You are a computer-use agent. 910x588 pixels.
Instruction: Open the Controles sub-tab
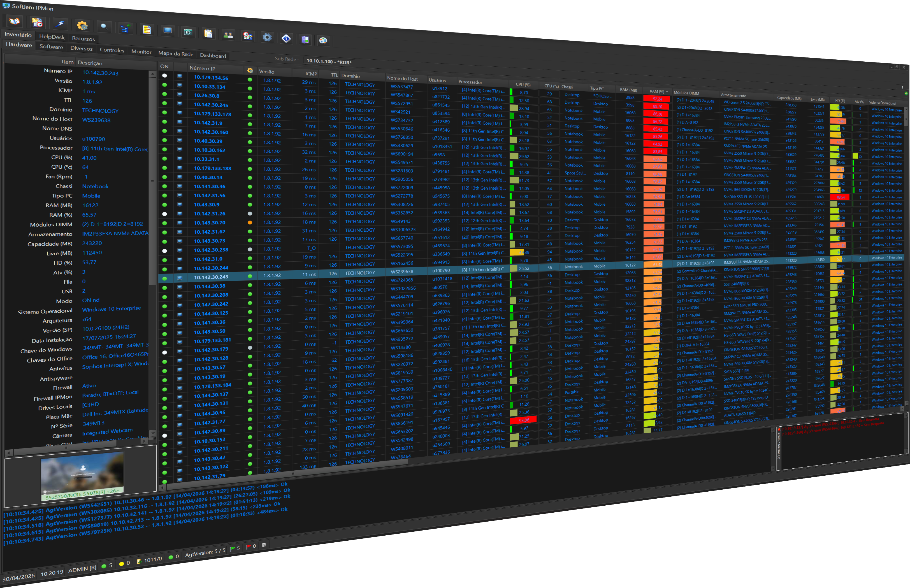112,50
